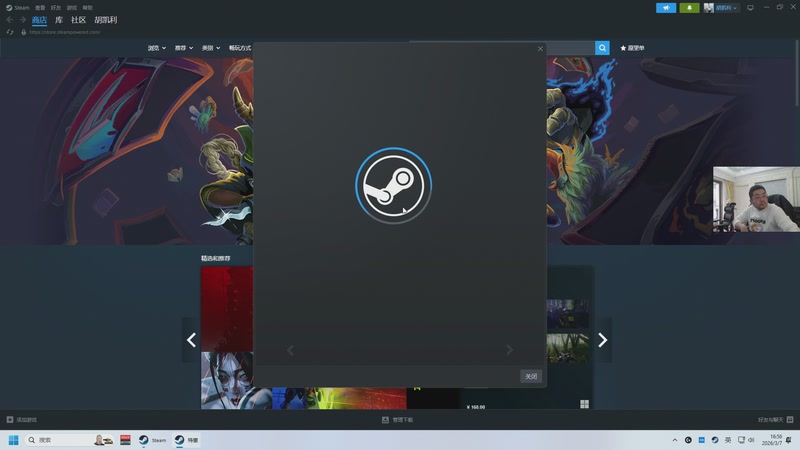The width and height of the screenshot is (800, 450).
Task: Click the store search input field
Action: pyautogui.click(x=570, y=48)
